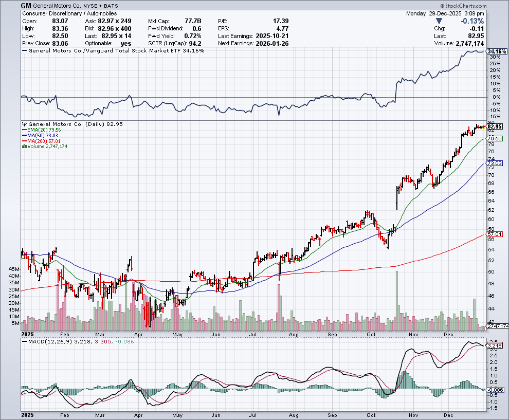Click the 3.218 MACD axis value label
Viewport: 509px width, 420px height.
pyautogui.click(x=495, y=346)
